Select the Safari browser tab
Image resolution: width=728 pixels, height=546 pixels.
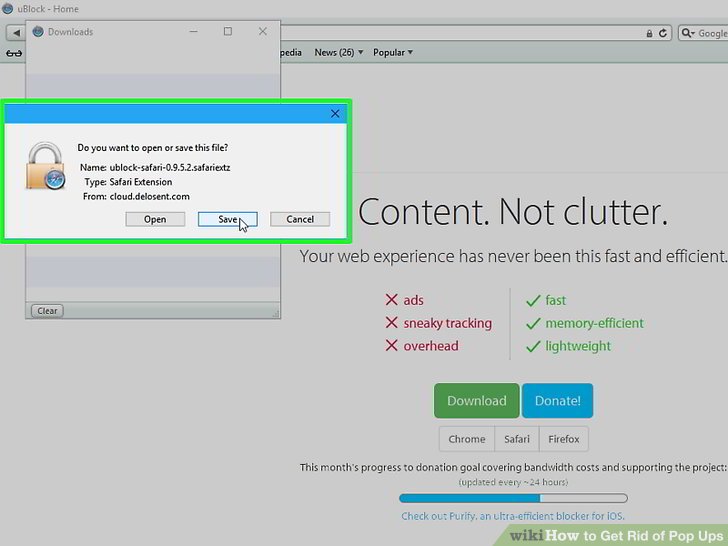(x=517, y=439)
